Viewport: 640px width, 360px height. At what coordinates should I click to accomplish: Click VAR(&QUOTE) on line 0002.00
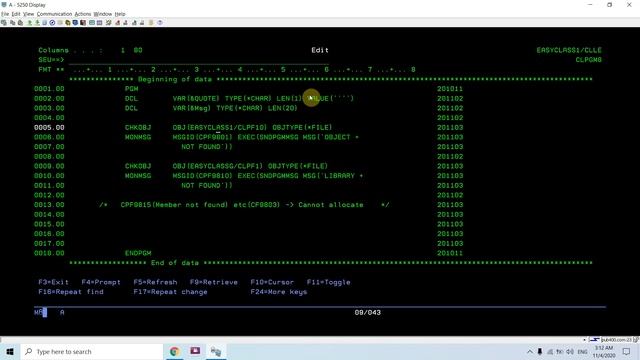point(196,98)
